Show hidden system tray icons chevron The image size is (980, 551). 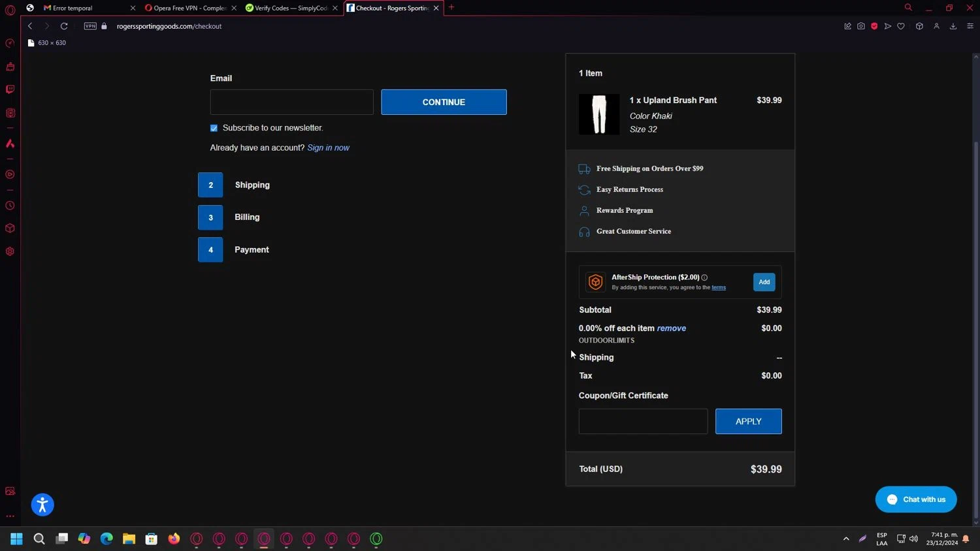846,539
